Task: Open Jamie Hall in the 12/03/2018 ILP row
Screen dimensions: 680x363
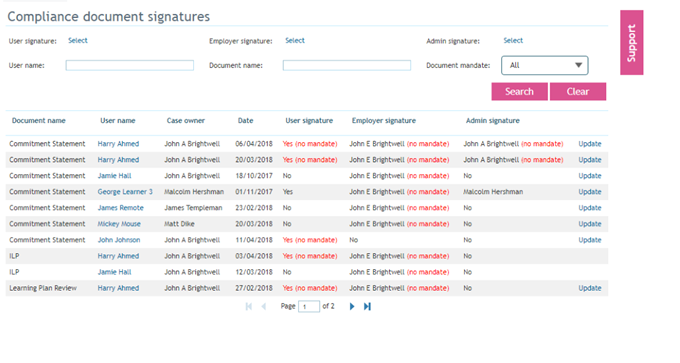Action: [114, 272]
